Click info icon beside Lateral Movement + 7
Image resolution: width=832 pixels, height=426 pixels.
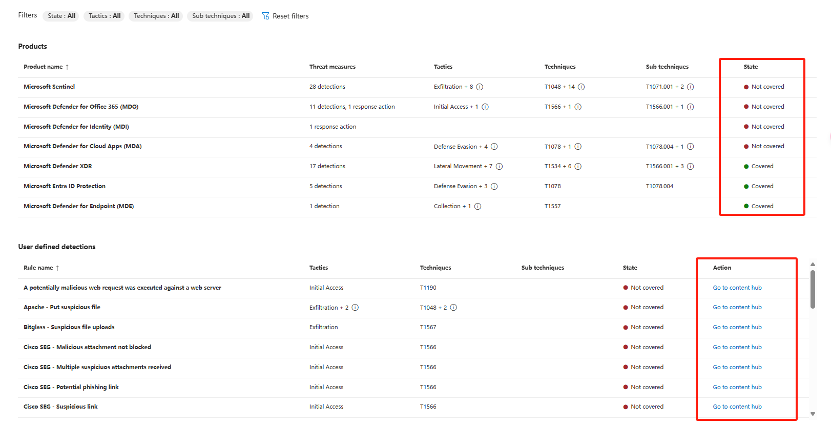pos(499,167)
